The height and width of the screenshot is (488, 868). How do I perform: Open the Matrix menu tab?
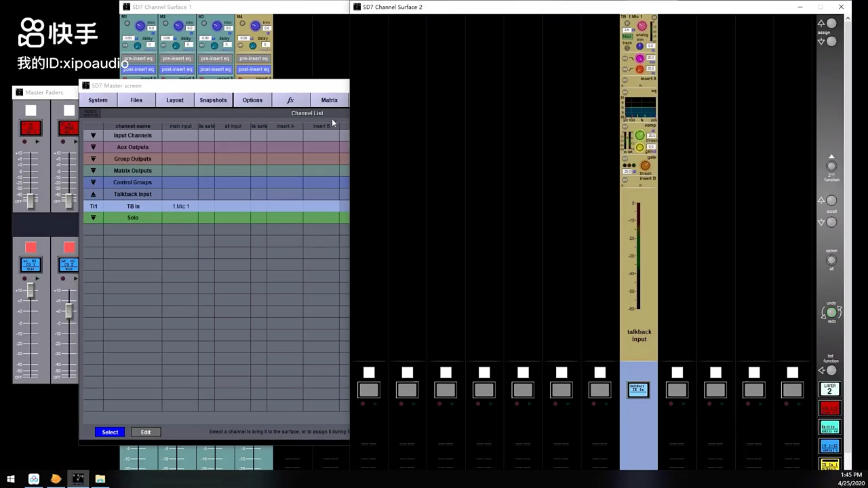click(330, 100)
